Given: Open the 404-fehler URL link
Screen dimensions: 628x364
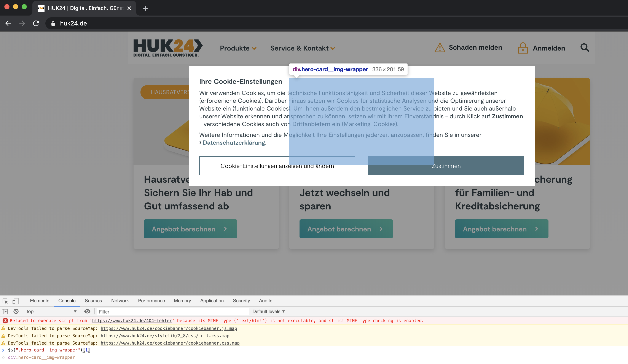Looking at the screenshot, I should pos(132,321).
